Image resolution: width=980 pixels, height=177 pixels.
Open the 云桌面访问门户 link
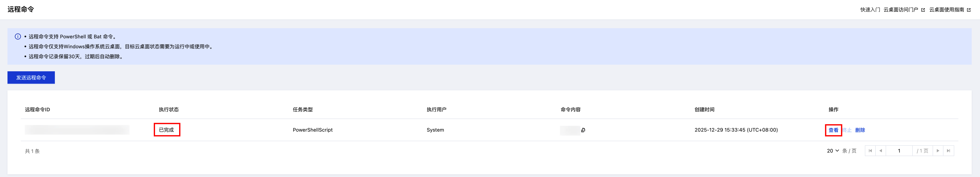pyautogui.click(x=900, y=10)
